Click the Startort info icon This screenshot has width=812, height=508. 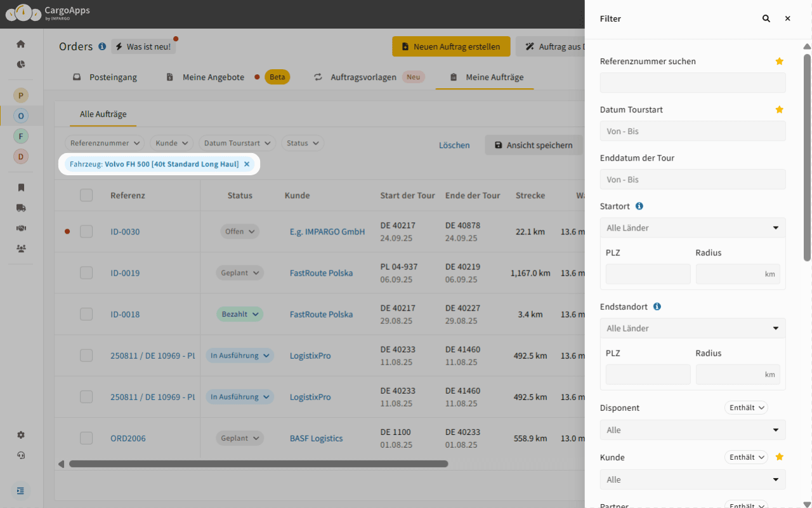pyautogui.click(x=639, y=206)
